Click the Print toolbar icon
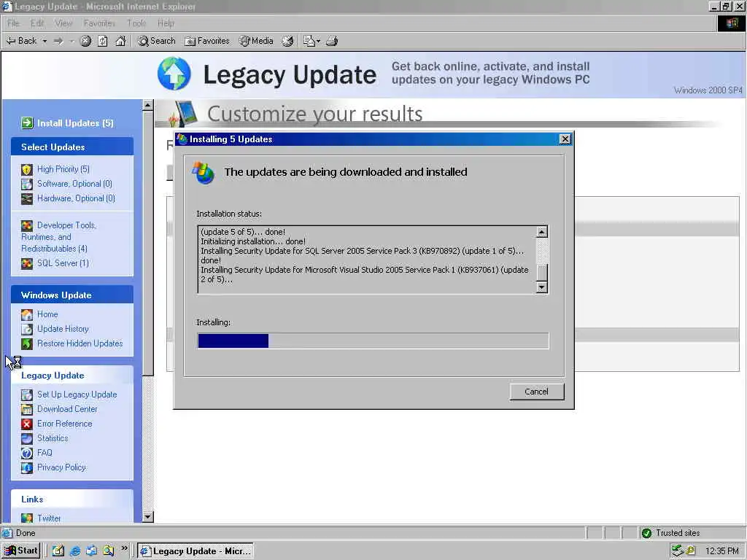The width and height of the screenshot is (747, 560). click(332, 41)
